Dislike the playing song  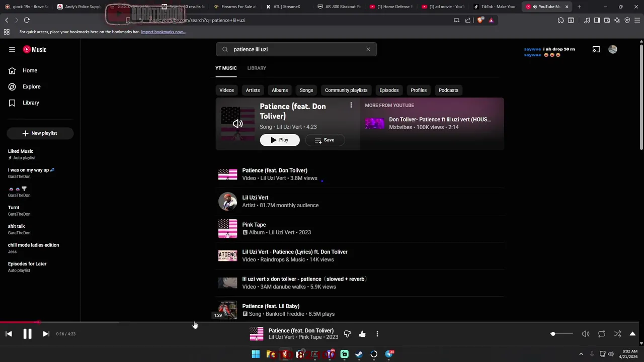coord(347,334)
